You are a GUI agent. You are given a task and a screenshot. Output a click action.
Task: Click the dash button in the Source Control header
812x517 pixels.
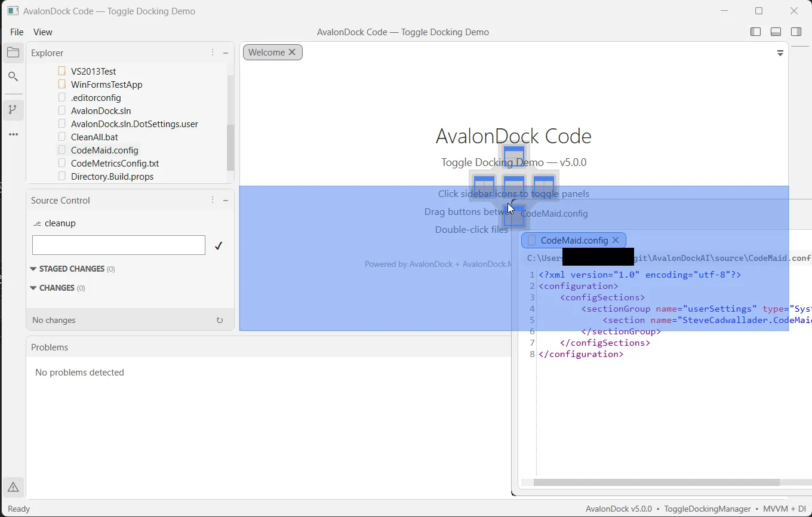(226, 200)
